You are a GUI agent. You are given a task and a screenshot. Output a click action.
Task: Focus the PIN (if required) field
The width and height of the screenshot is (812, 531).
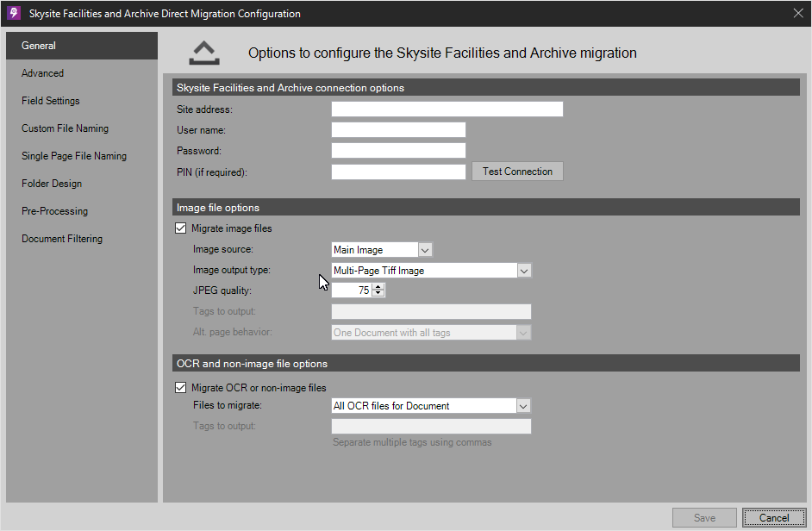[x=398, y=172]
